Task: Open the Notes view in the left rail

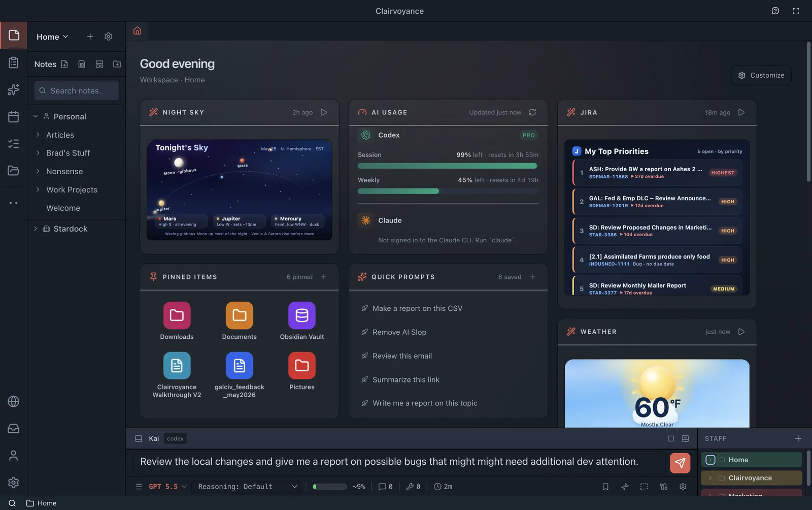Action: tap(14, 35)
